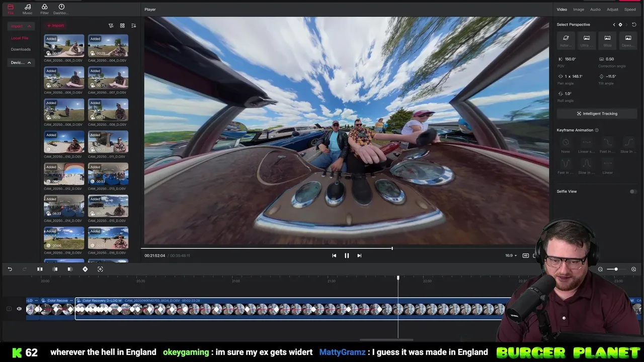
Task: Select the Linear keyframe animation
Action: [607, 166]
